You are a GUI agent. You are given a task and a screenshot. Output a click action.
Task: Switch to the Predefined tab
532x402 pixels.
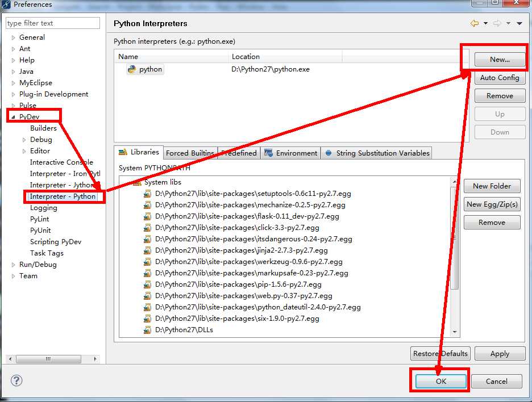point(239,153)
